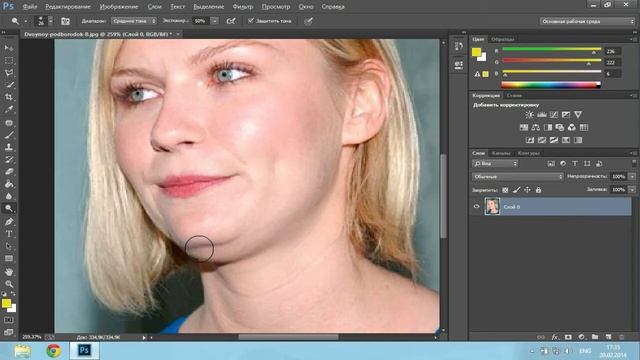Toggle lock transparent pixels
Viewport: 640px width, 360px height.
pos(505,190)
